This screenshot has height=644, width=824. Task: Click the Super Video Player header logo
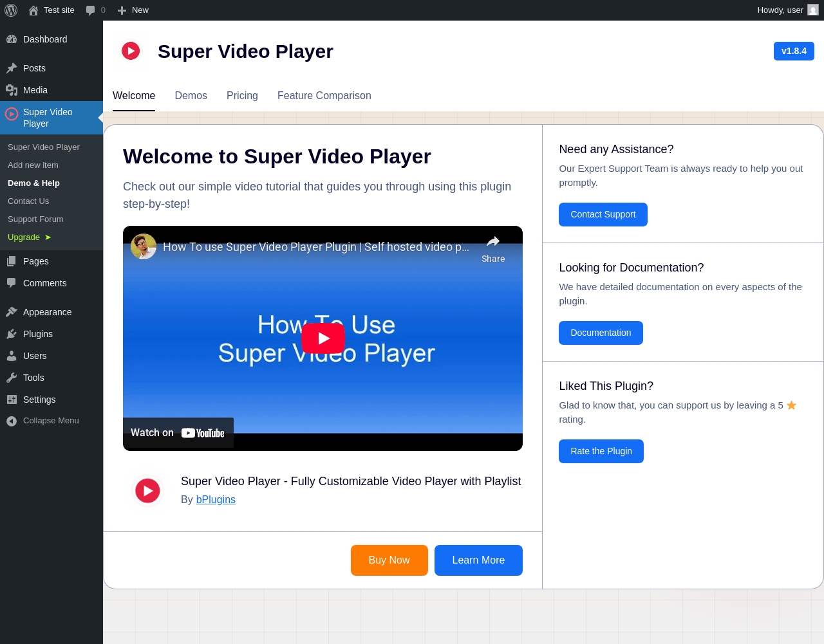(x=131, y=51)
